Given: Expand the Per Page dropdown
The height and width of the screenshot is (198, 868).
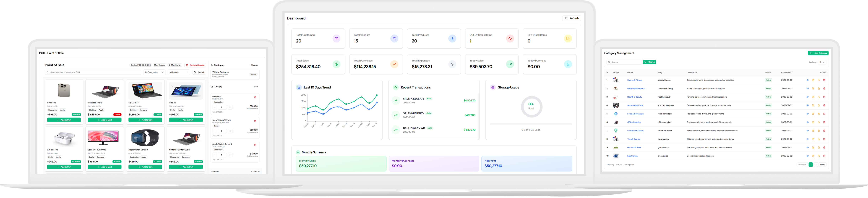Looking at the screenshot, I should (x=822, y=62).
